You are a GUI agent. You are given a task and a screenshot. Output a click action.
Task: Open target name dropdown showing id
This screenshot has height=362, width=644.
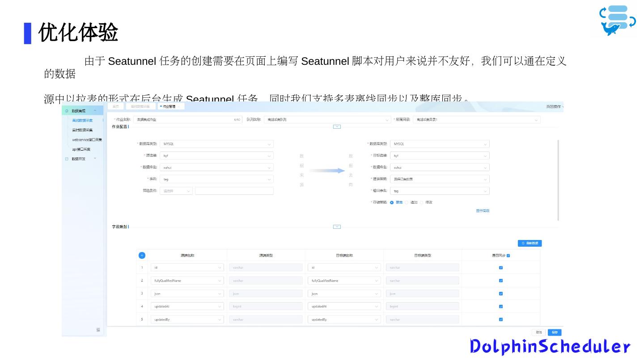tap(344, 268)
